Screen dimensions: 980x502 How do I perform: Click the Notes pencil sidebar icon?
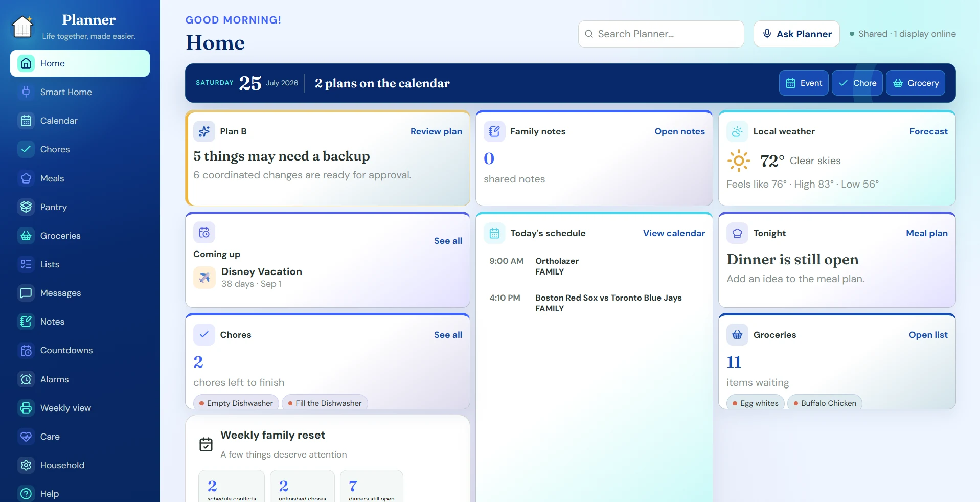(x=26, y=322)
